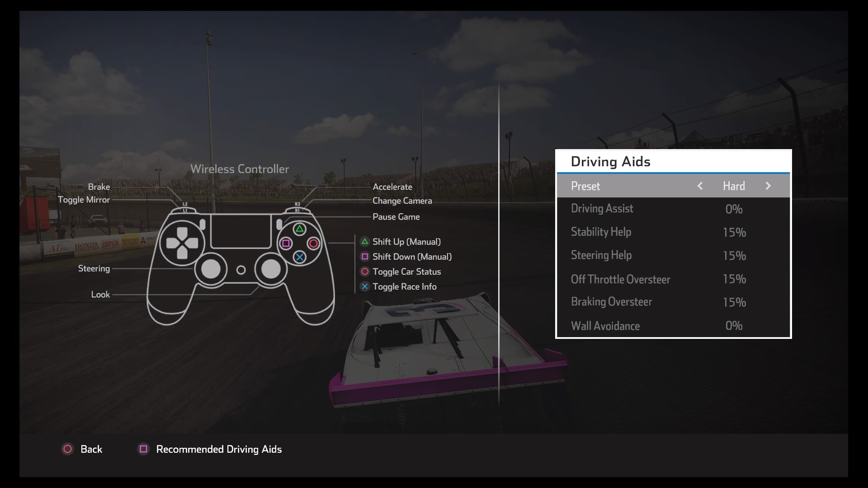Click the Driving Assist row
Viewport: 868px width, 488px height.
pos(673,208)
